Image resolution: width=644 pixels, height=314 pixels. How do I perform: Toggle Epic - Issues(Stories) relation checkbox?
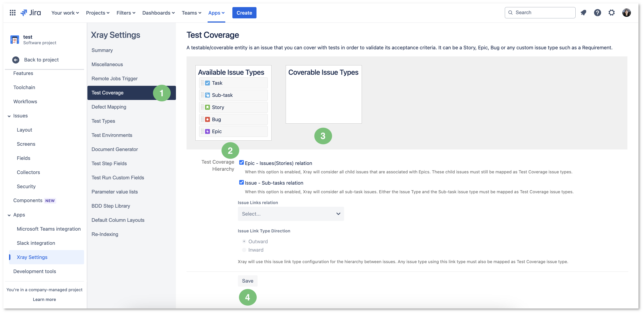(241, 163)
